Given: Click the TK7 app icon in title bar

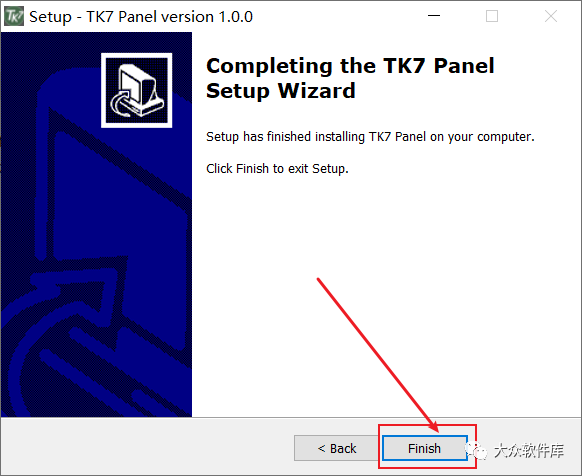Looking at the screenshot, I should (14, 16).
